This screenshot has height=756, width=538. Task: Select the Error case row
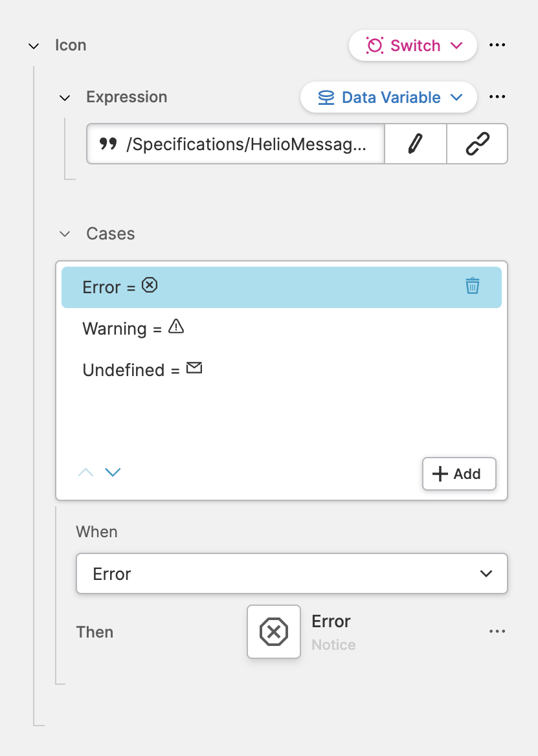pos(259,287)
